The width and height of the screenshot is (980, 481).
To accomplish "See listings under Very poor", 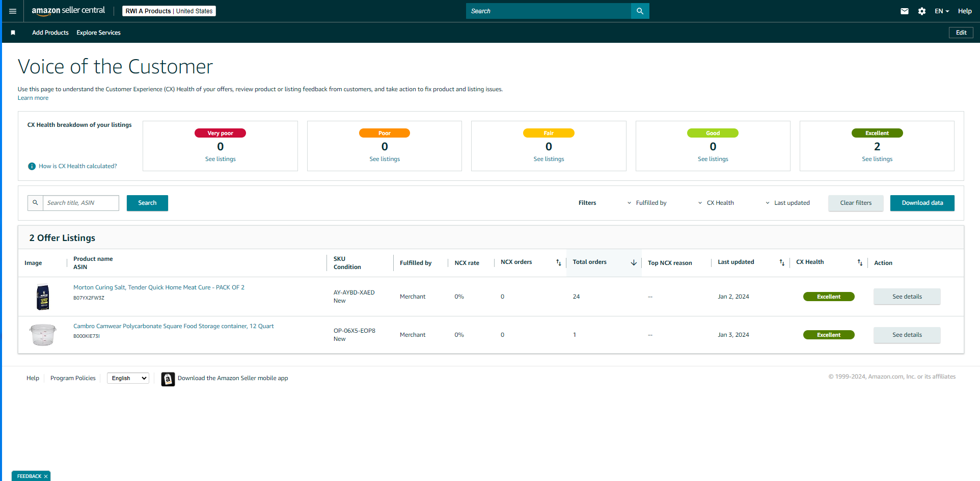I will [221, 159].
